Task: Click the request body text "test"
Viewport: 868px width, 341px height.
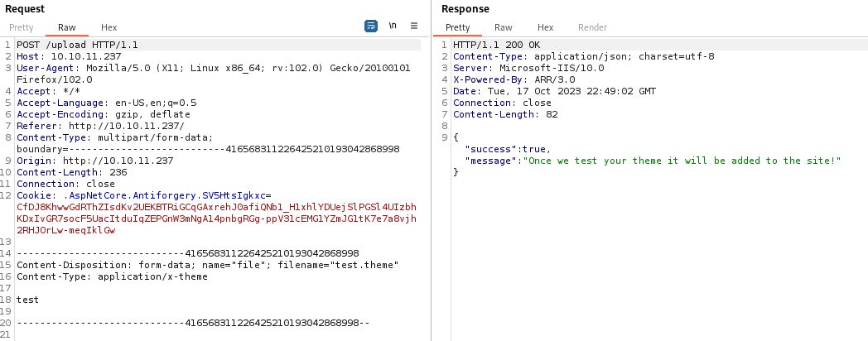Action: click(27, 300)
